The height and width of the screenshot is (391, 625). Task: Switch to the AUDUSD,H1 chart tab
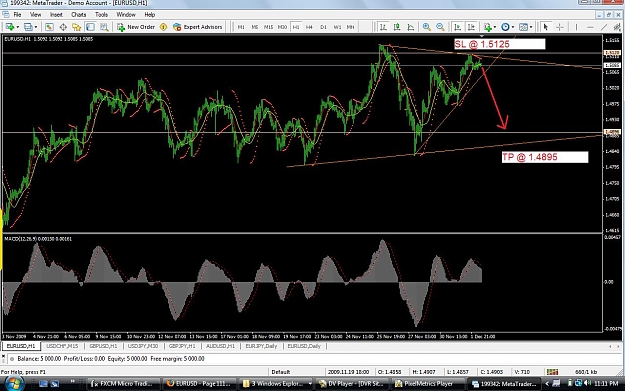click(x=220, y=346)
